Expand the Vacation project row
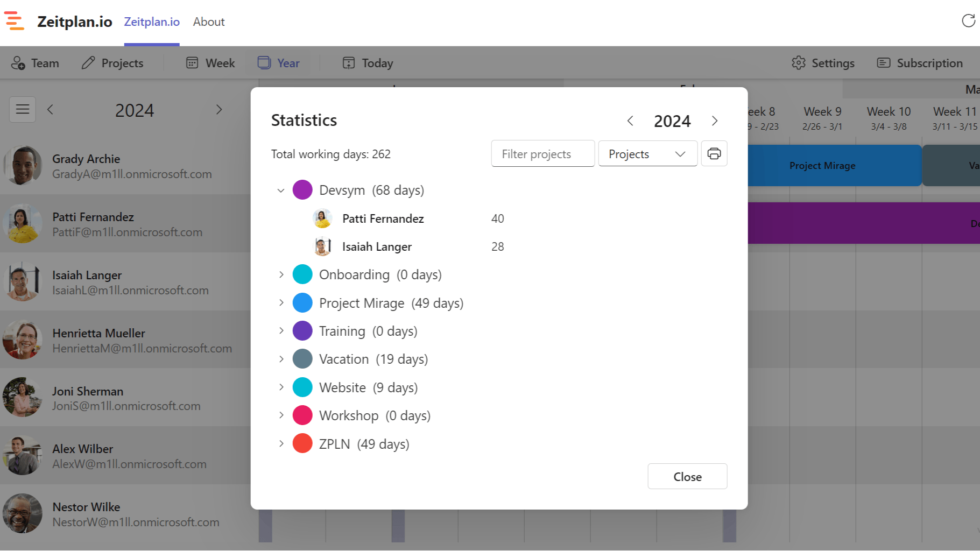 tap(281, 359)
